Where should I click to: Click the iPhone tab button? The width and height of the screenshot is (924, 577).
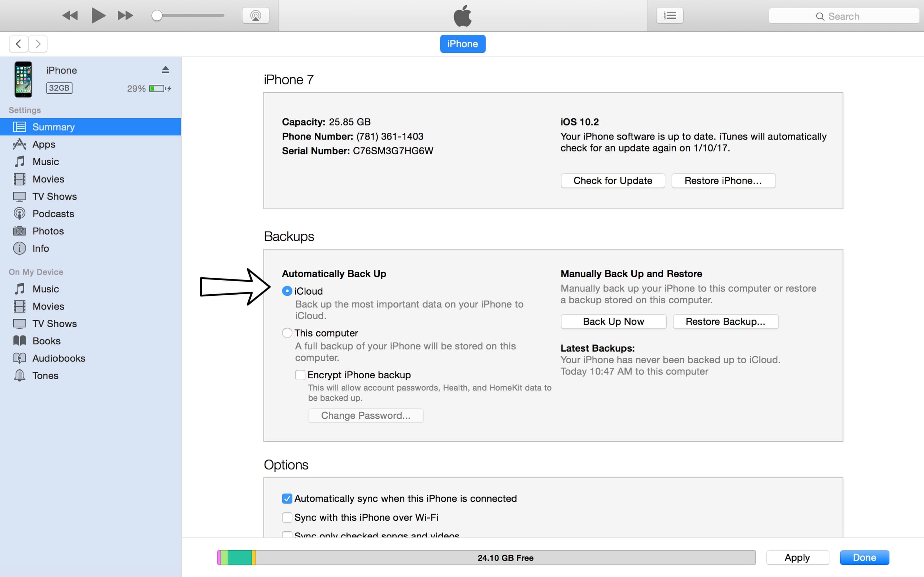[x=462, y=44]
